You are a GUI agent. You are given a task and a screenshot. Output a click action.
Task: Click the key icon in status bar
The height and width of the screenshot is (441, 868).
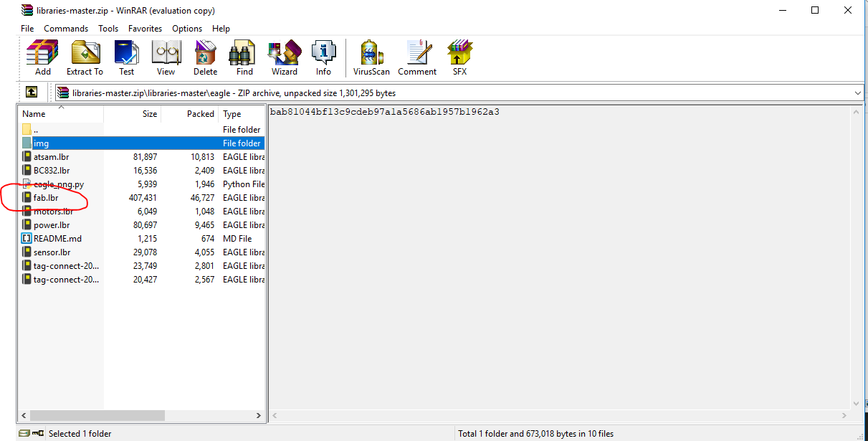[38, 433]
